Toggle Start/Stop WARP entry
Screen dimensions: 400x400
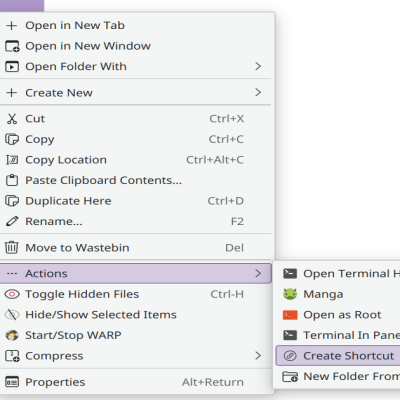point(136,335)
